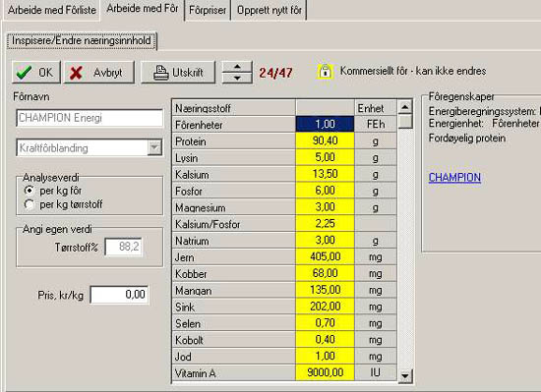Click the nutrient table scrollbar thumb
Viewport: 541px width, 392px height.
(x=405, y=122)
